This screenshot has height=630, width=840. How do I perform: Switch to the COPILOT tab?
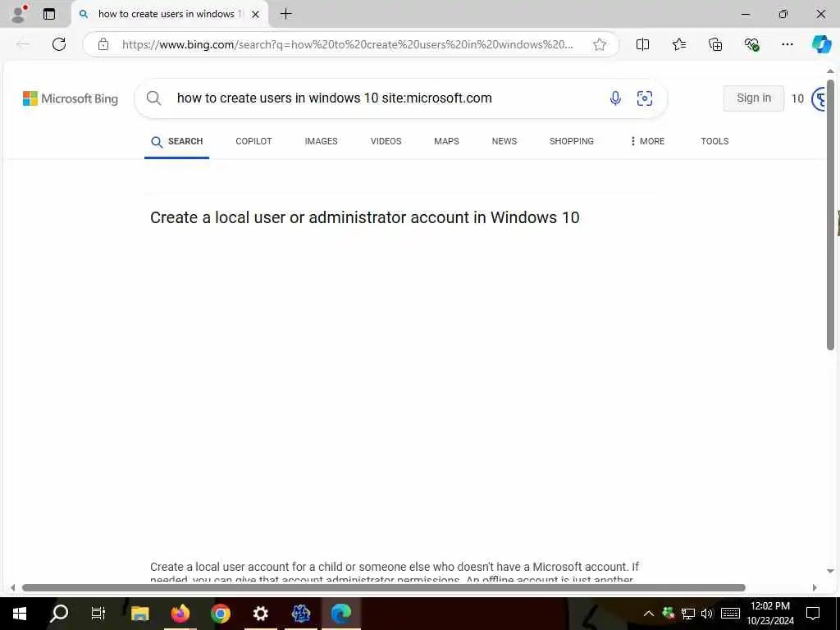[253, 141]
